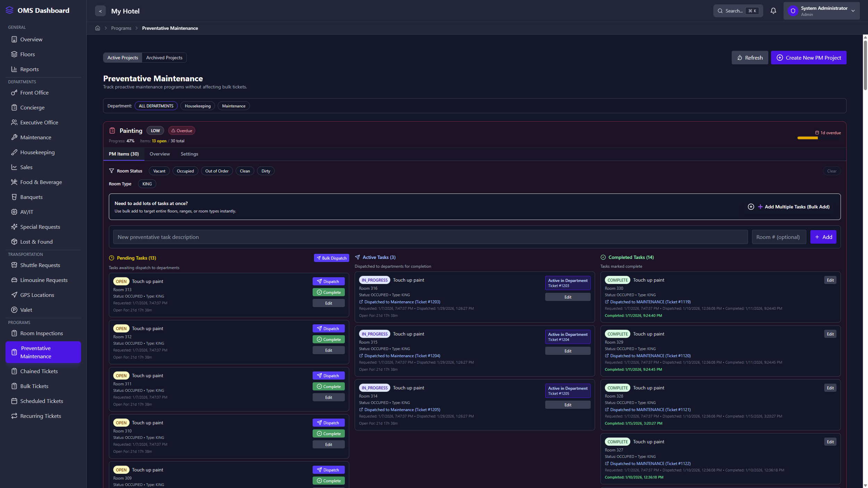
Task: Click the new preventative task description field
Action: pyautogui.click(x=430, y=237)
